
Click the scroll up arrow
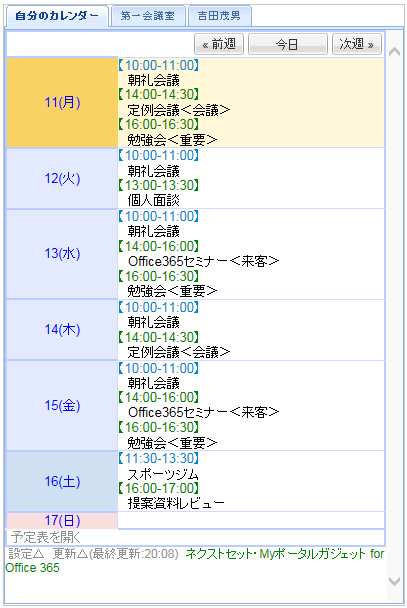point(394,51)
